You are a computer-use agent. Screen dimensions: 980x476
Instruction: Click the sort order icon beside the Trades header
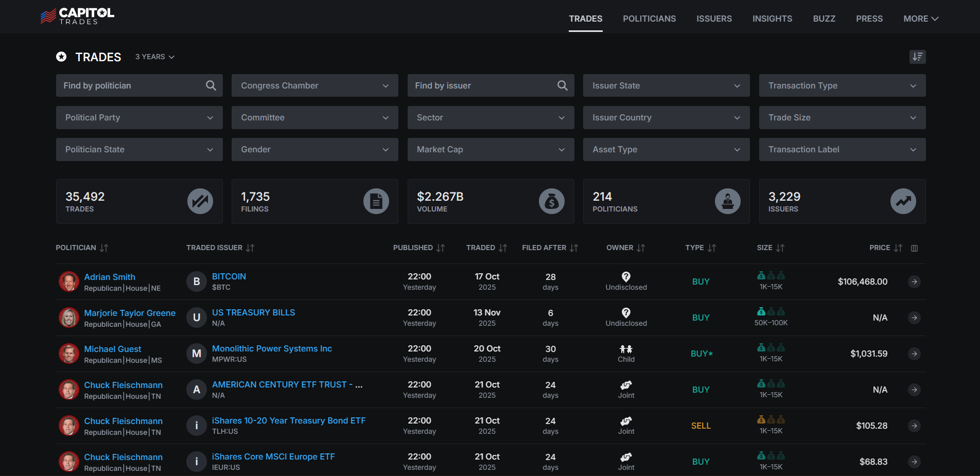917,57
